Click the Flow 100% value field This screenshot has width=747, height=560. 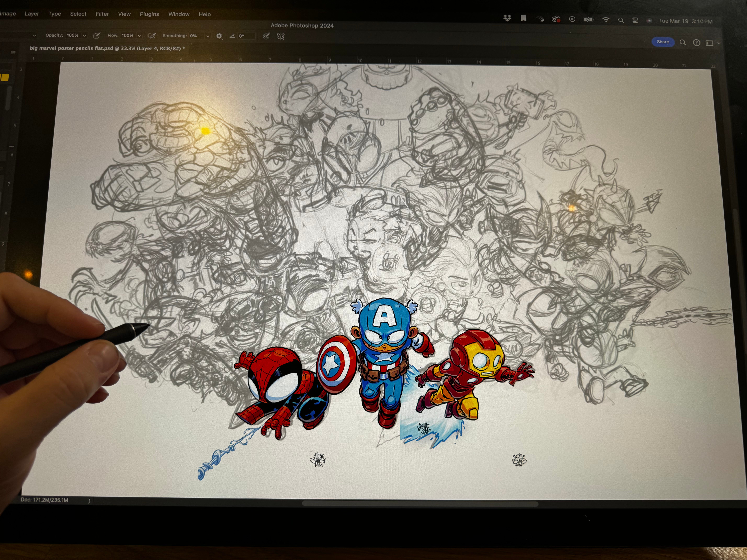128,35
